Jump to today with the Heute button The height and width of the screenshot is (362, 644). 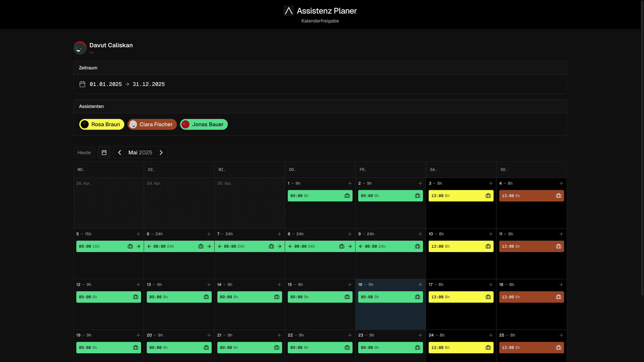click(84, 152)
